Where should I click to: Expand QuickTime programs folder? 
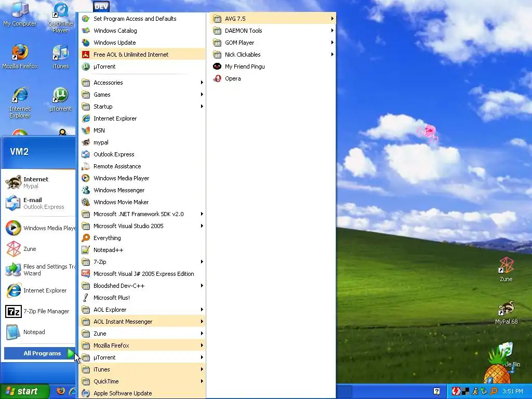click(x=142, y=381)
